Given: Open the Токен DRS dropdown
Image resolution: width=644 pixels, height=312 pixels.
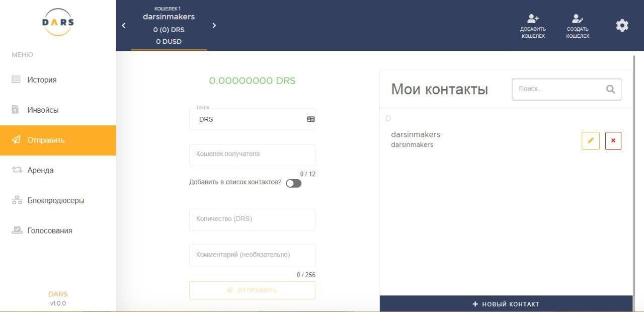Looking at the screenshot, I should click(252, 119).
